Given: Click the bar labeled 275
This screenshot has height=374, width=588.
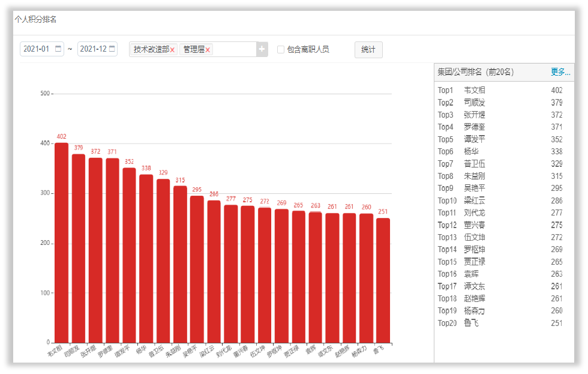Looking at the screenshot, I should point(247,274).
